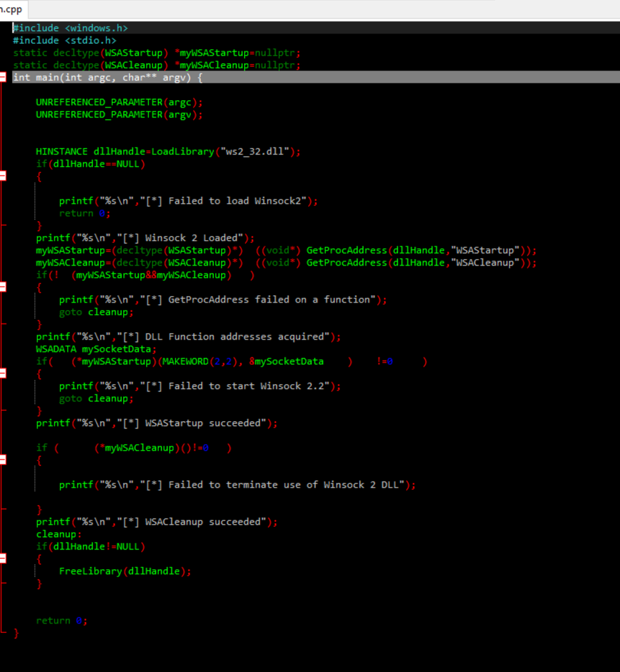Collapse fold marker under if(dllHandle!=NULL)
This screenshot has height=672, width=620.
pos(3,558)
